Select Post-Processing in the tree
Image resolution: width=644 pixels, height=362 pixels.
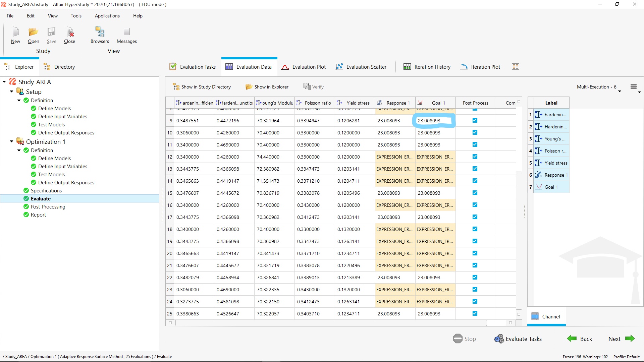click(48, 207)
